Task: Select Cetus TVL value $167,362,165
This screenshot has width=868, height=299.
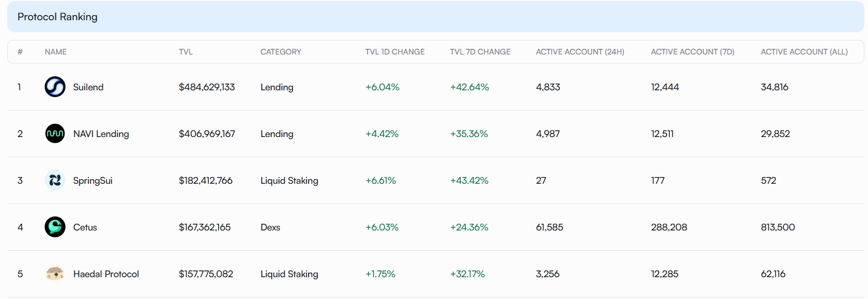Action: click(205, 227)
